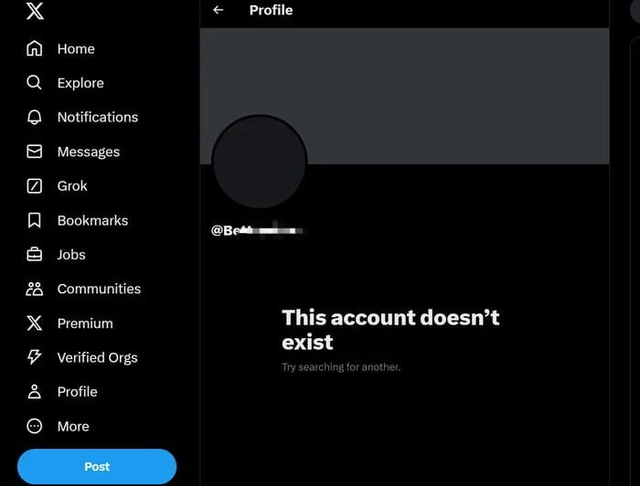Click the blue Post button
640x486 pixels.
point(97,466)
